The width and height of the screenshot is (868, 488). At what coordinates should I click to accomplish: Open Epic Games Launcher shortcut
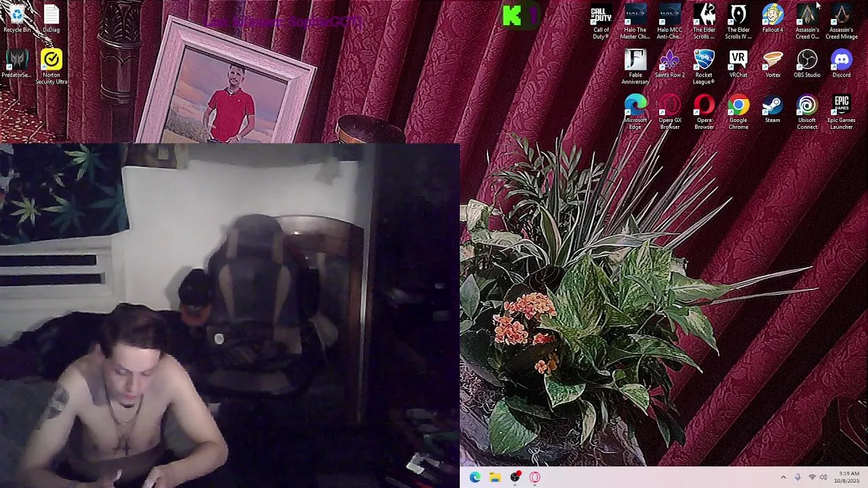(842, 113)
